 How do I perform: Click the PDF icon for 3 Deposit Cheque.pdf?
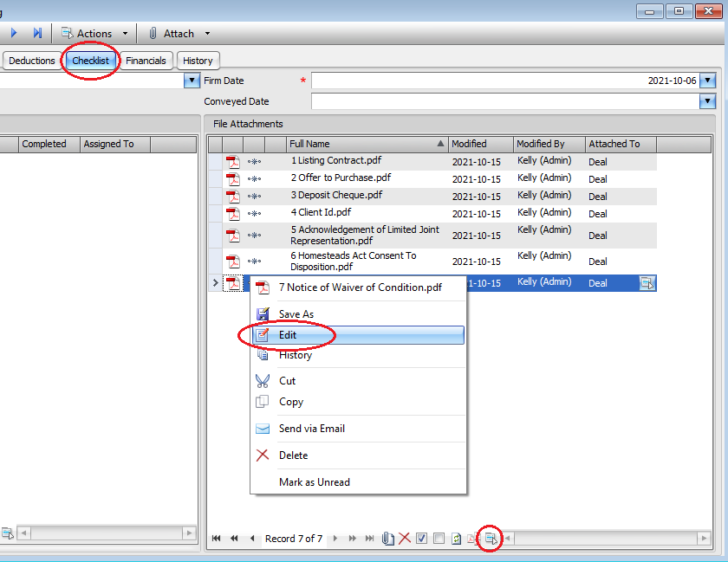pyautogui.click(x=231, y=196)
